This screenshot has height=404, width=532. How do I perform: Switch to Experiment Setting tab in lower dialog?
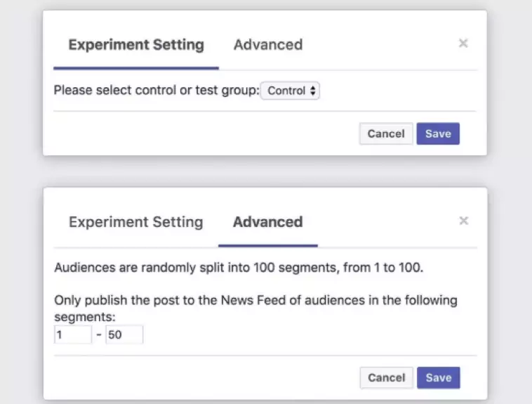(x=136, y=222)
